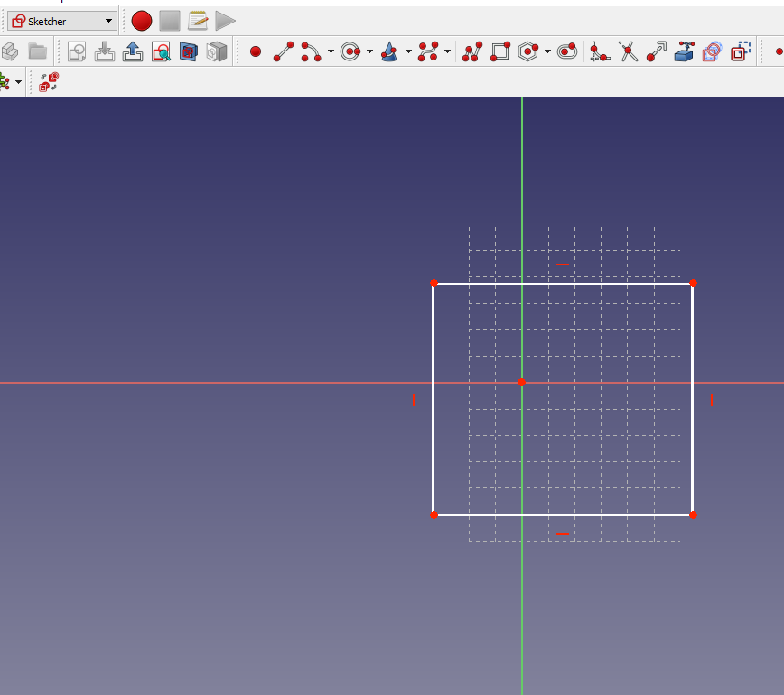784x695 pixels.
Task: Select the create fillet tool
Action: pos(600,51)
